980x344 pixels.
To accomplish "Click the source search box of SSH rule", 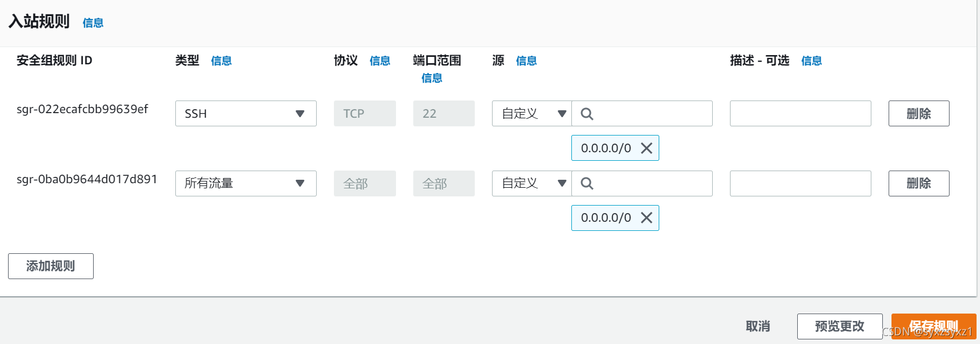I will pos(642,114).
